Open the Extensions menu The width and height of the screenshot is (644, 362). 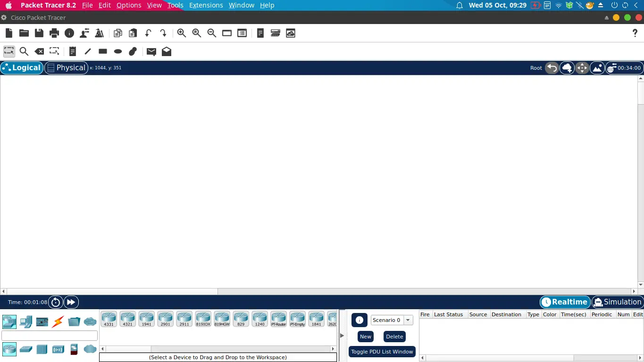pyautogui.click(x=206, y=5)
